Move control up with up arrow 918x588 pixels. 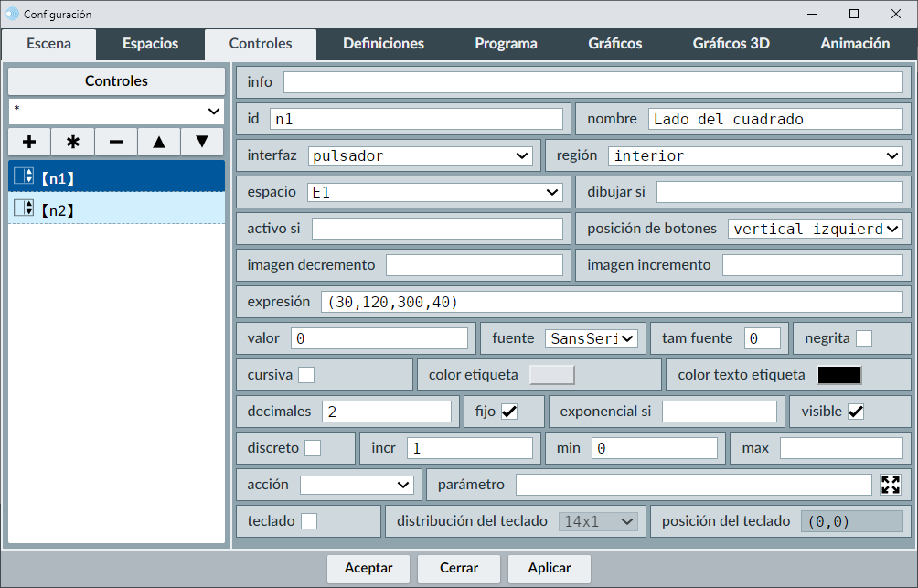point(159,142)
